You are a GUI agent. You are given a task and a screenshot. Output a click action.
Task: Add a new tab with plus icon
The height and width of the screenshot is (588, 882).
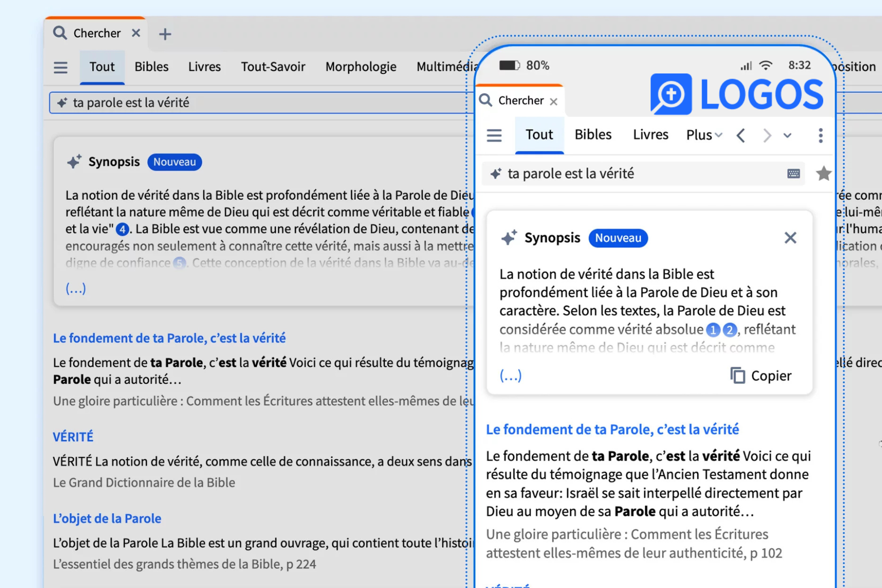(165, 34)
